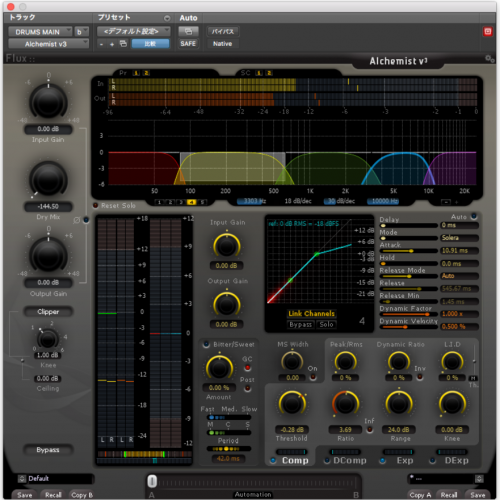Select the next preset plus button

(112, 44)
